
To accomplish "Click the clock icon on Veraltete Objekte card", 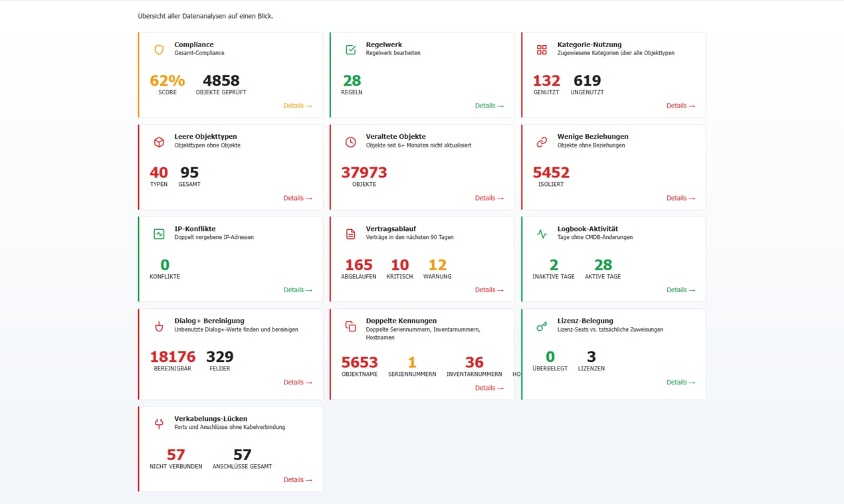I will (350, 142).
